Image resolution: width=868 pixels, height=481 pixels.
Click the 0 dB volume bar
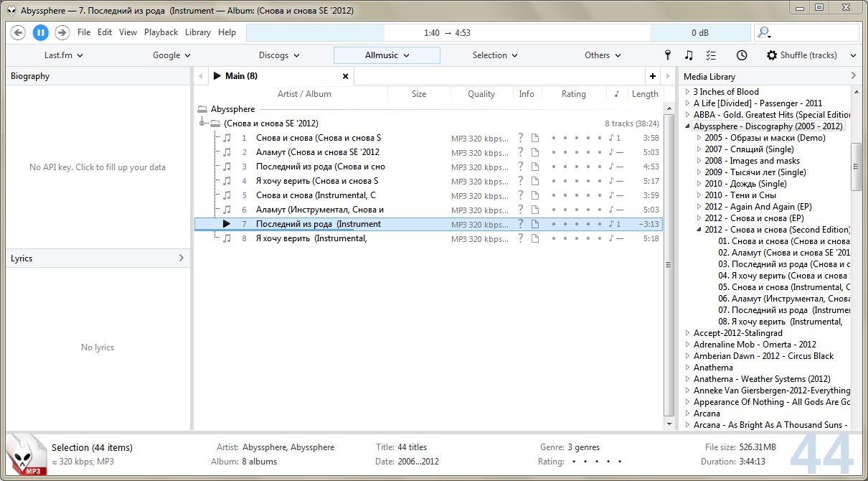[x=699, y=33]
